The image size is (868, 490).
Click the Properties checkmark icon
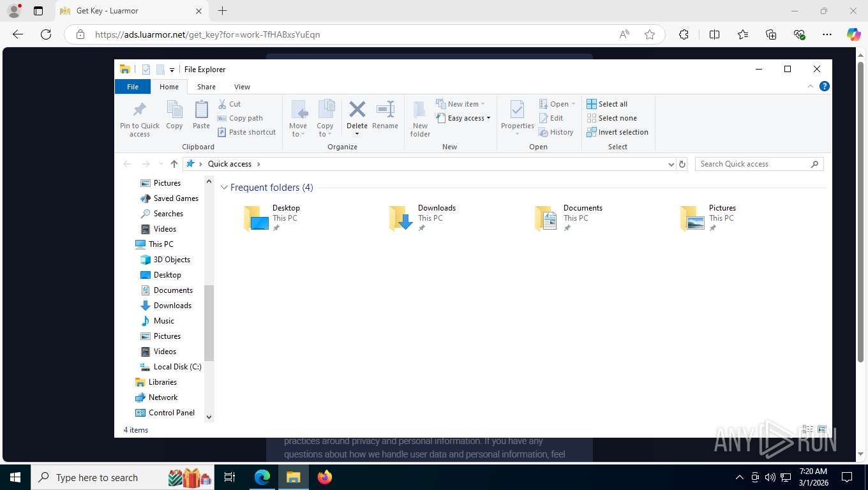pyautogui.click(x=517, y=110)
